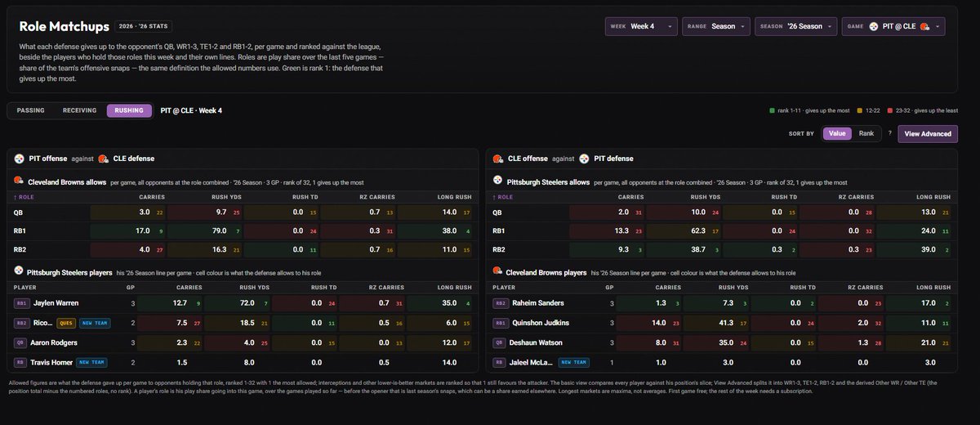Click NEW TEAM badge on Jaleel McLa… row

click(575, 361)
